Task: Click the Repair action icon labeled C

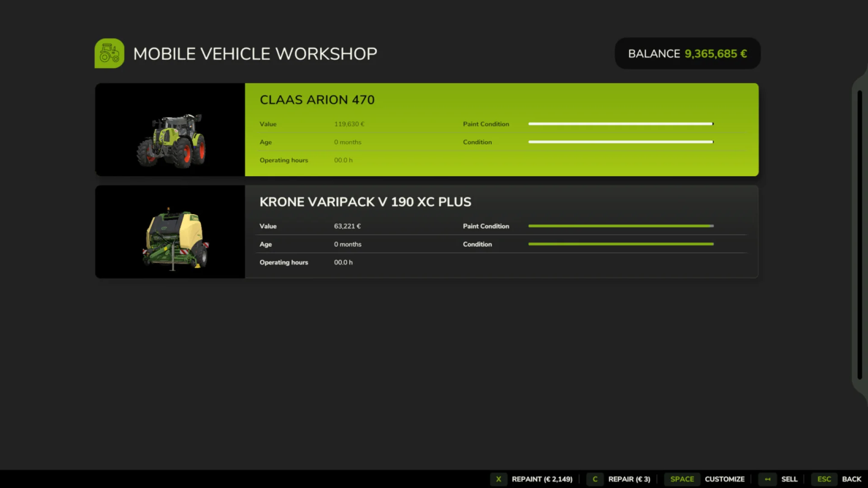Action: pos(595,479)
